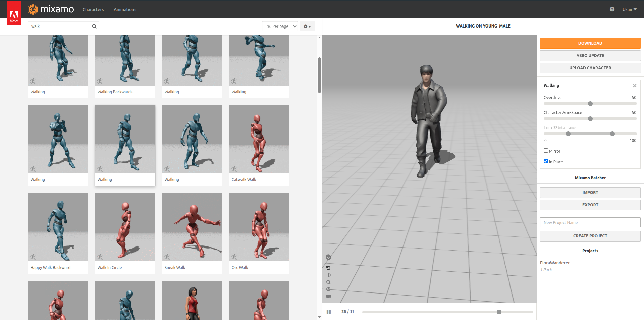Open the Uzair account dropdown menu
644x320 pixels.
tap(629, 9)
